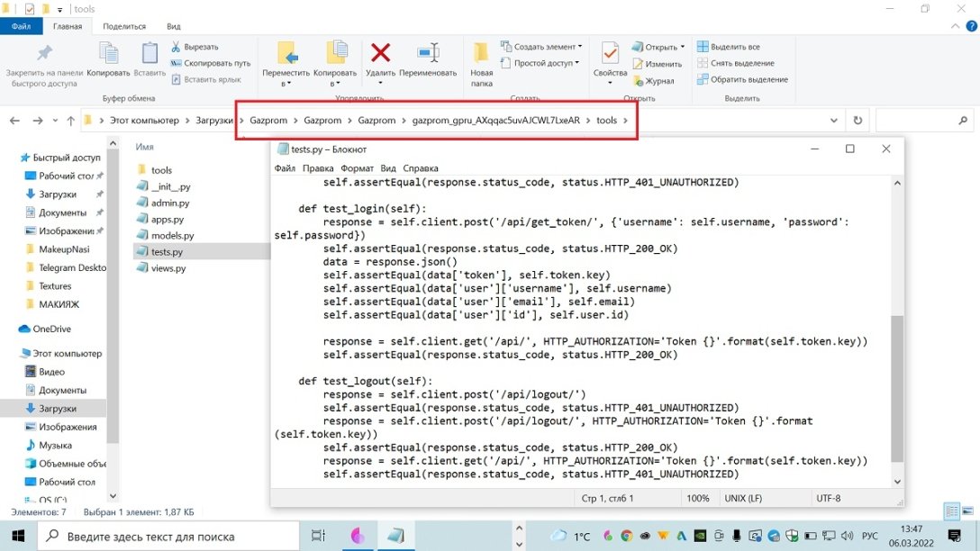The image size is (980, 551).
Task: Expand the address bar history dropdown arrow
Action: pyautogui.click(x=833, y=121)
